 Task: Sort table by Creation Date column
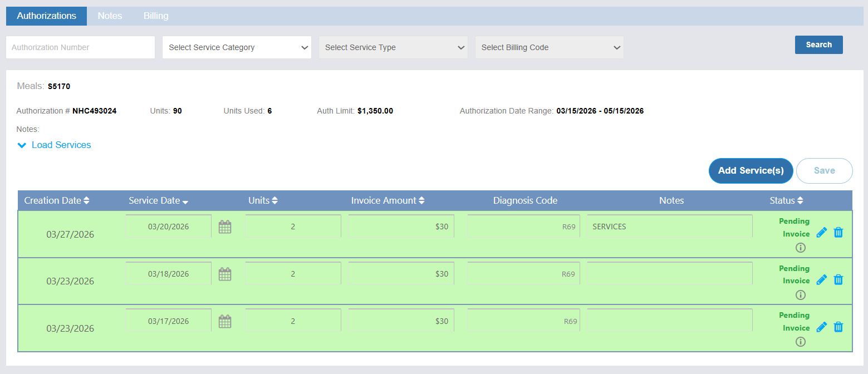57,200
